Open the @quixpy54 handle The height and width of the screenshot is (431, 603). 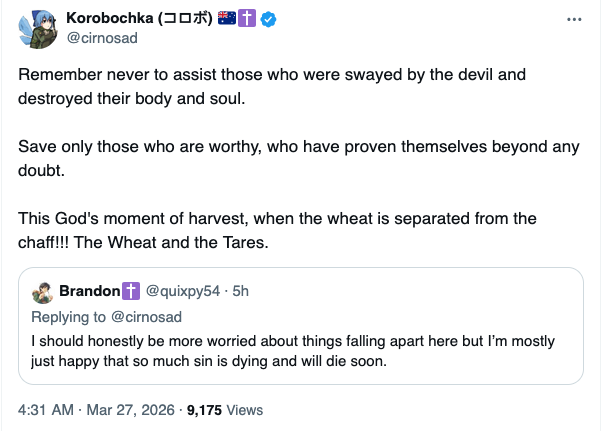(184, 292)
